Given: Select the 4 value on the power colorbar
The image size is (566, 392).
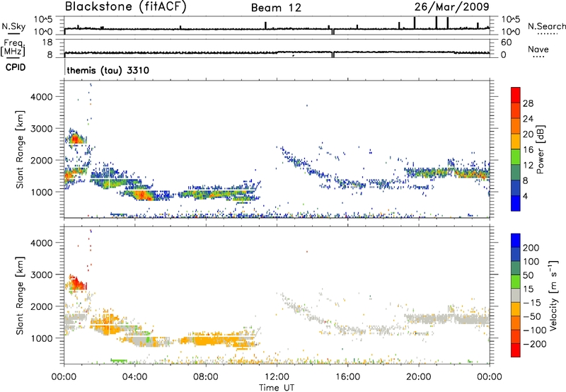Looking at the screenshot, I should [x=525, y=196].
